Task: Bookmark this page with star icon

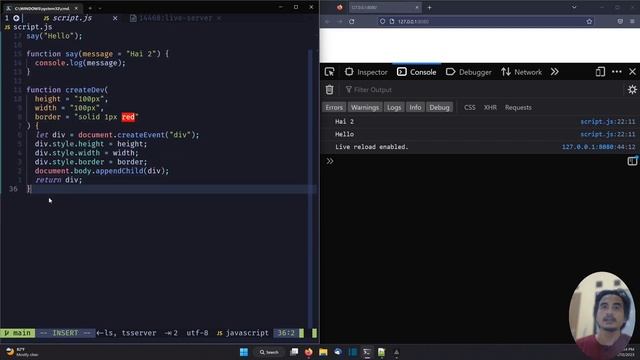Action: (x=589, y=21)
